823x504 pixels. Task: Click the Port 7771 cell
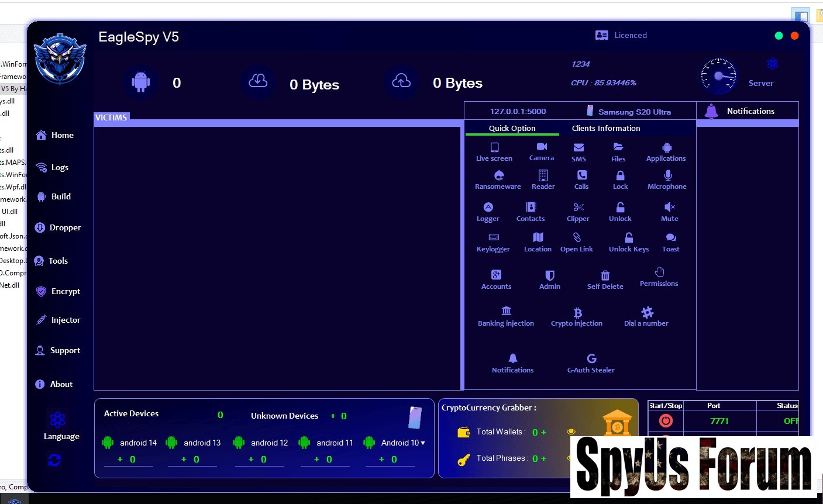[719, 421]
